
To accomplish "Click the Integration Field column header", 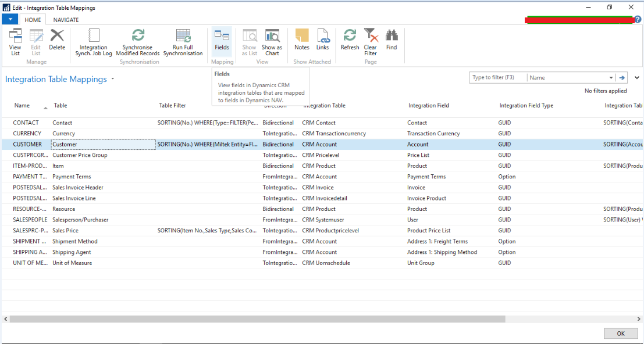I will [428, 105].
